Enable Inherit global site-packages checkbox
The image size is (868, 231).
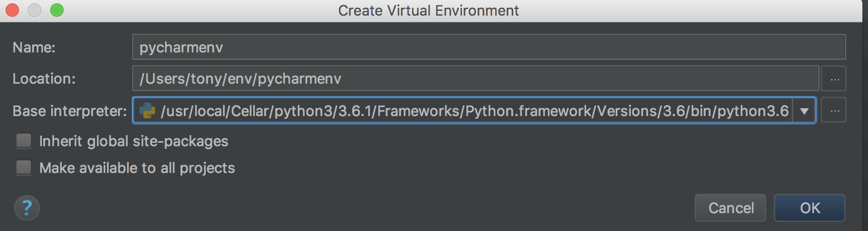[x=23, y=141]
